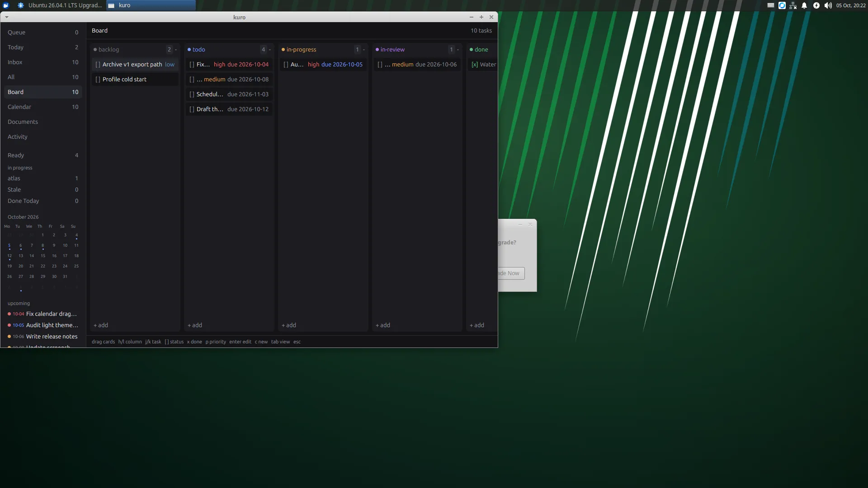The height and width of the screenshot is (488, 868).
Task: Toggle checkbox of card due 2026-10-04
Action: (192, 65)
